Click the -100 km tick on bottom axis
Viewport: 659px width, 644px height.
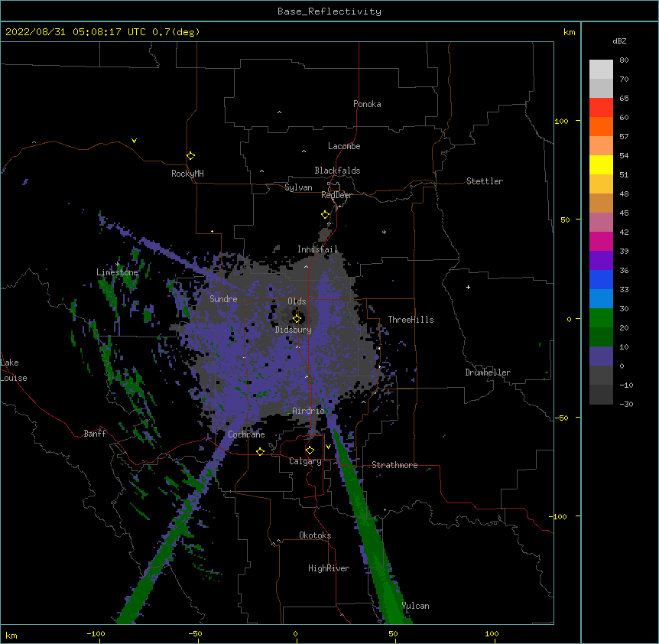96,633
